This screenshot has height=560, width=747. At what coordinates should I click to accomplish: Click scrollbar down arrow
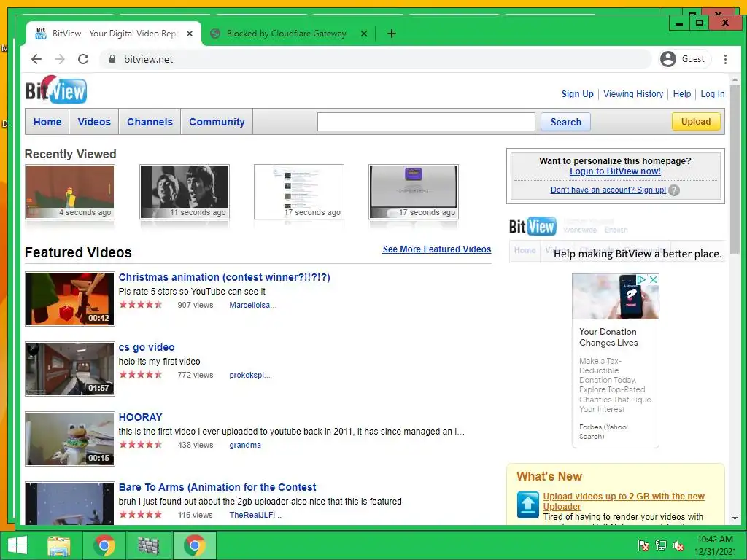[x=735, y=518]
